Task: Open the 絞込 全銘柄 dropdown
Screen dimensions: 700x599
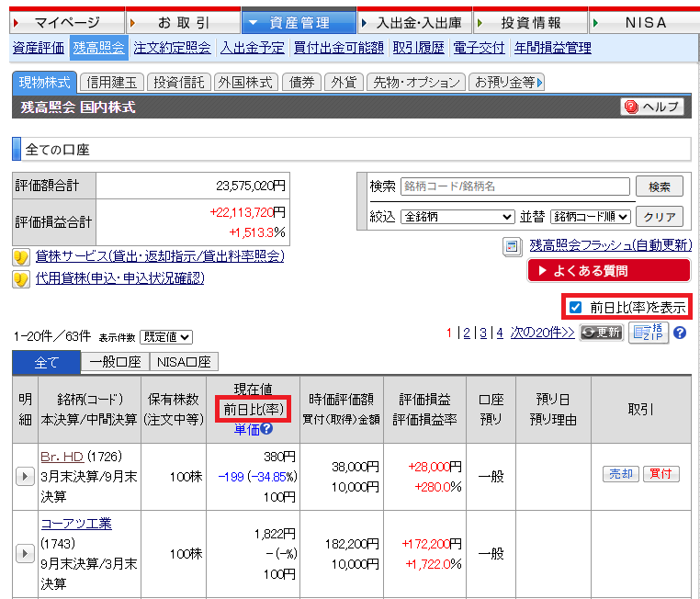Action: tap(457, 217)
